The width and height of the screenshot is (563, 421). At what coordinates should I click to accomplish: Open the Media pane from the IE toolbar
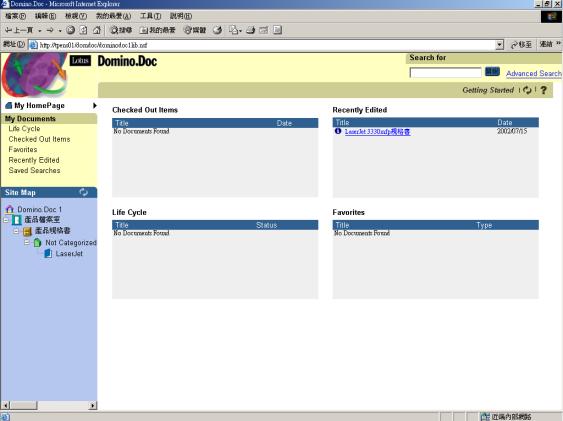click(195, 30)
